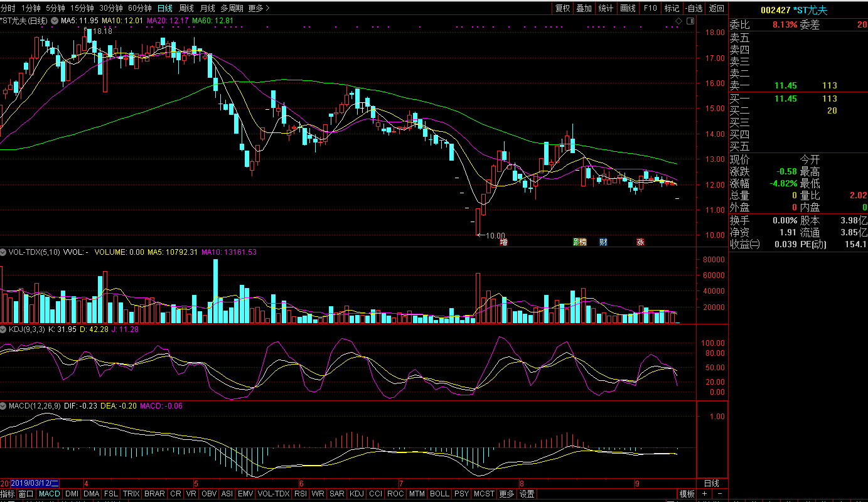Switch to 60分钟 timeframe tab
Screen dimensions: 868x502
pos(139,8)
